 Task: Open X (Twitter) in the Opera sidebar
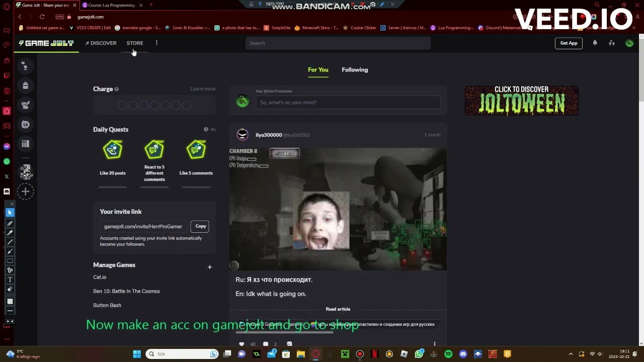click(x=7, y=176)
